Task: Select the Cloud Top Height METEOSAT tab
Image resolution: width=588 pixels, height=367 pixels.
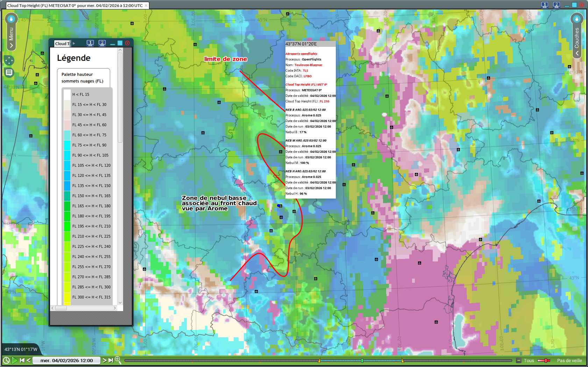Action: click(x=75, y=6)
